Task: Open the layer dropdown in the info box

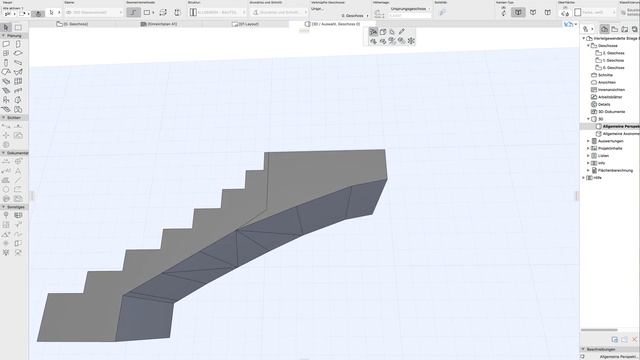Action: point(93,13)
